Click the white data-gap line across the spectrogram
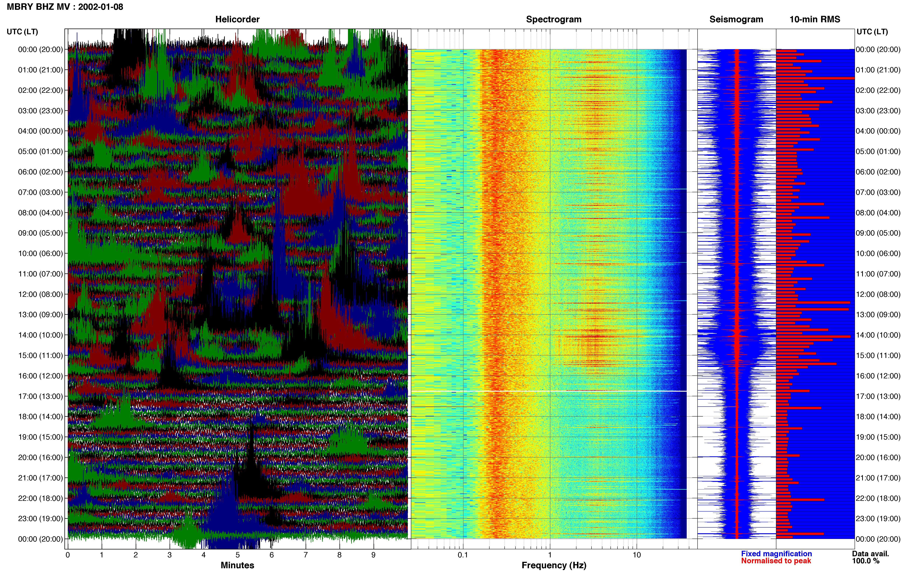The height and width of the screenshot is (578, 924). [x=549, y=391]
